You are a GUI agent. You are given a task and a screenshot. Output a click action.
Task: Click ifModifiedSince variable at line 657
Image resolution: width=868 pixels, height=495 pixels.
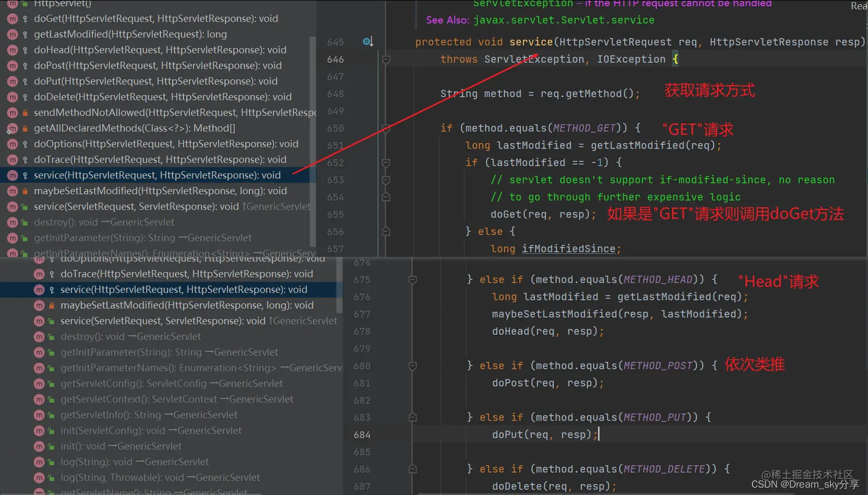[x=568, y=249]
